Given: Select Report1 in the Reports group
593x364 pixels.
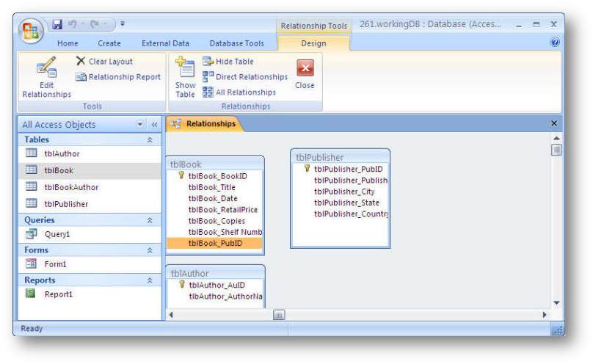Looking at the screenshot, I should pyautogui.click(x=90, y=294).
